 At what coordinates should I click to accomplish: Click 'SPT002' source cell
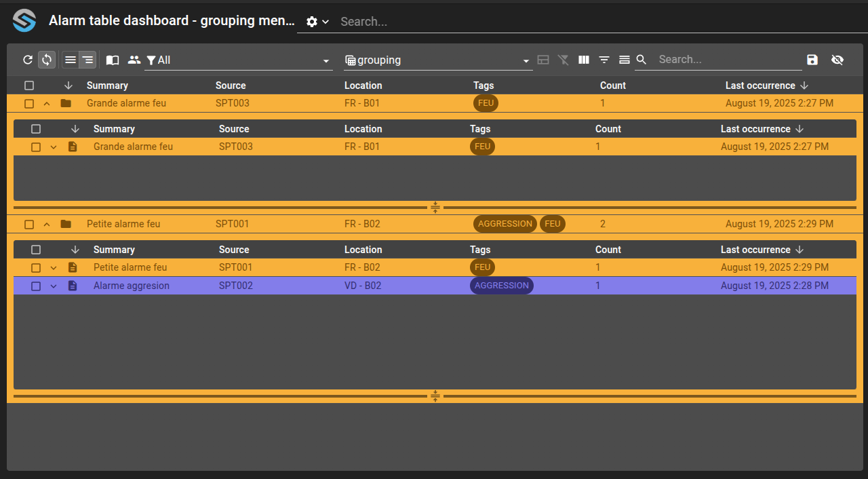(236, 286)
